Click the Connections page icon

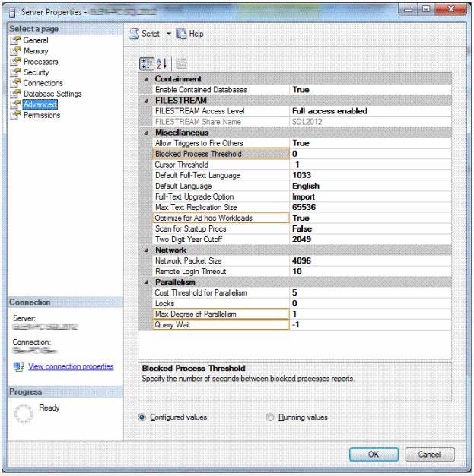[x=15, y=83]
